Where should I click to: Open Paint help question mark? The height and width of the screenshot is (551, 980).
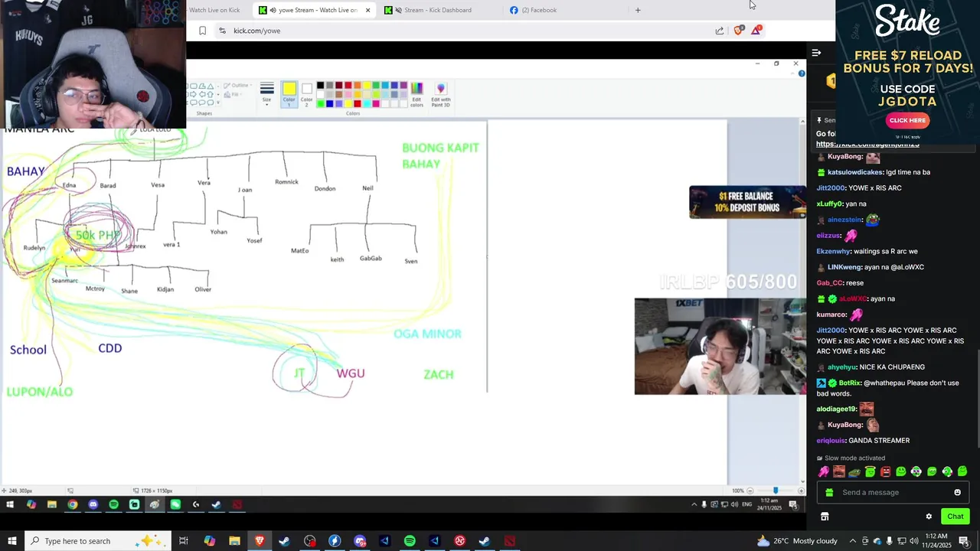pos(802,73)
